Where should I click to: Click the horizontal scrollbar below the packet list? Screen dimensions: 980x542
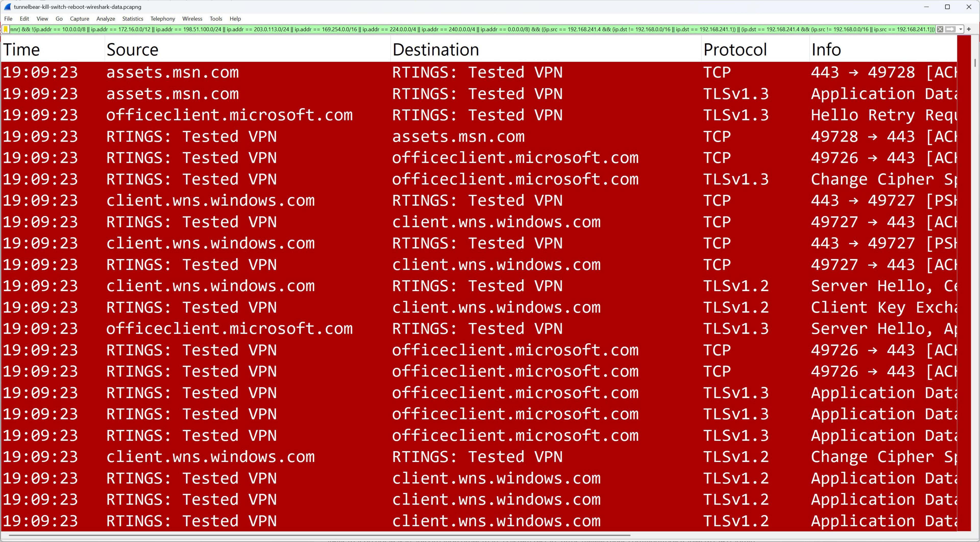pos(320,535)
